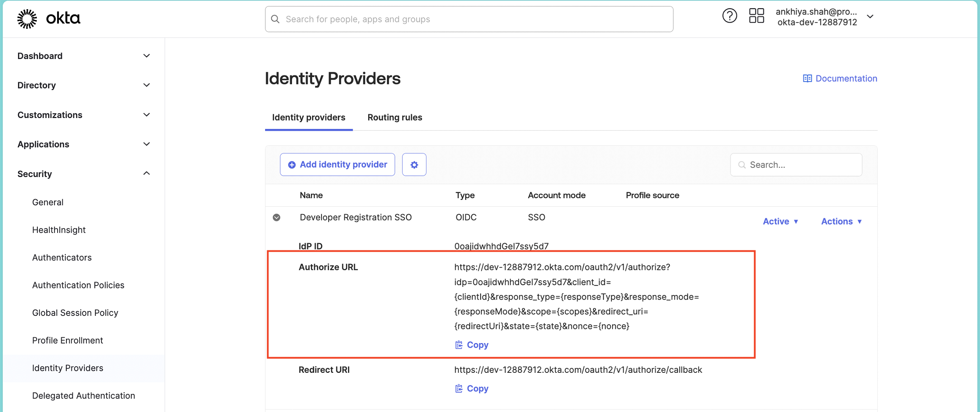Switch to the Routing rules tab
The image size is (980, 412).
pos(395,117)
